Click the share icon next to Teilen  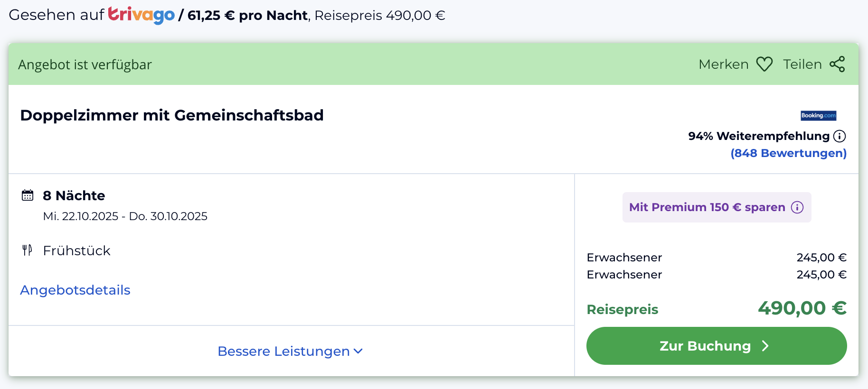pos(837,64)
